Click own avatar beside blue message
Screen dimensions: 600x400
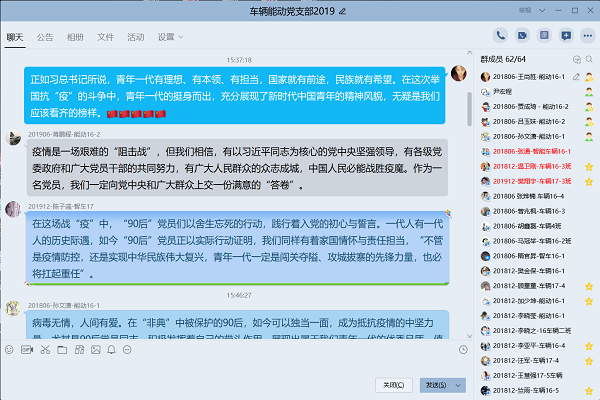click(x=458, y=73)
